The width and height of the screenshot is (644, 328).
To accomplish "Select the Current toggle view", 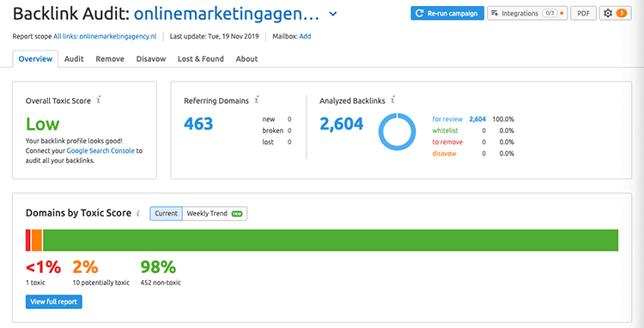I will [x=167, y=214].
